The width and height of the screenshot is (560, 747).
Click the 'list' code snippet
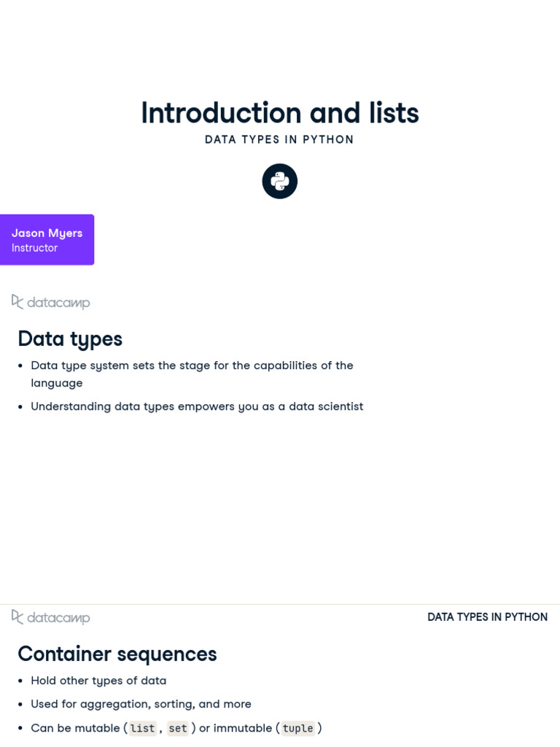[x=142, y=728]
